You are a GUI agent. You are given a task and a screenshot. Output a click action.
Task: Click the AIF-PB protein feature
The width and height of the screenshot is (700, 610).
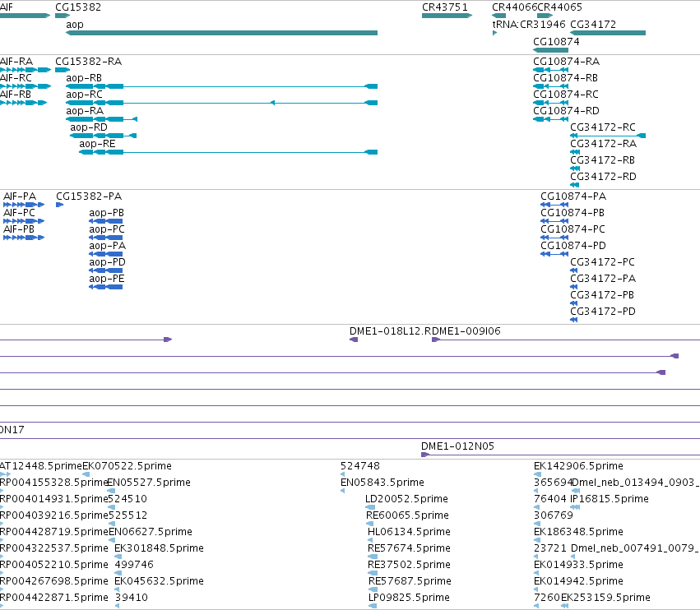24,238
